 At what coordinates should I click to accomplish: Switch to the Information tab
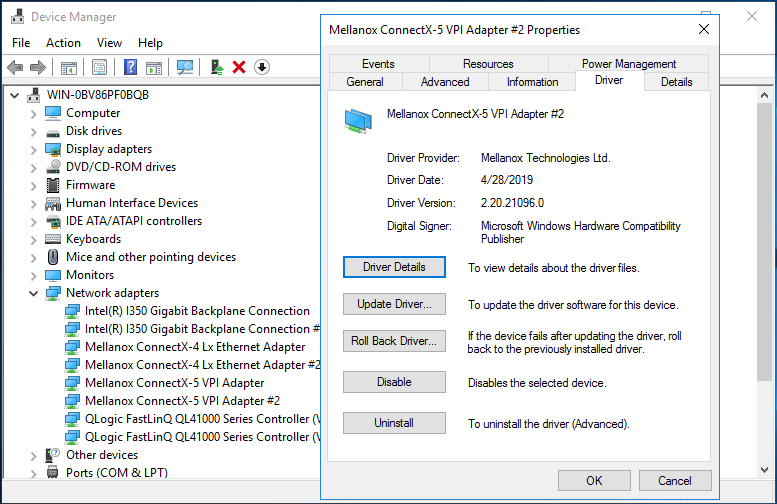click(x=532, y=82)
